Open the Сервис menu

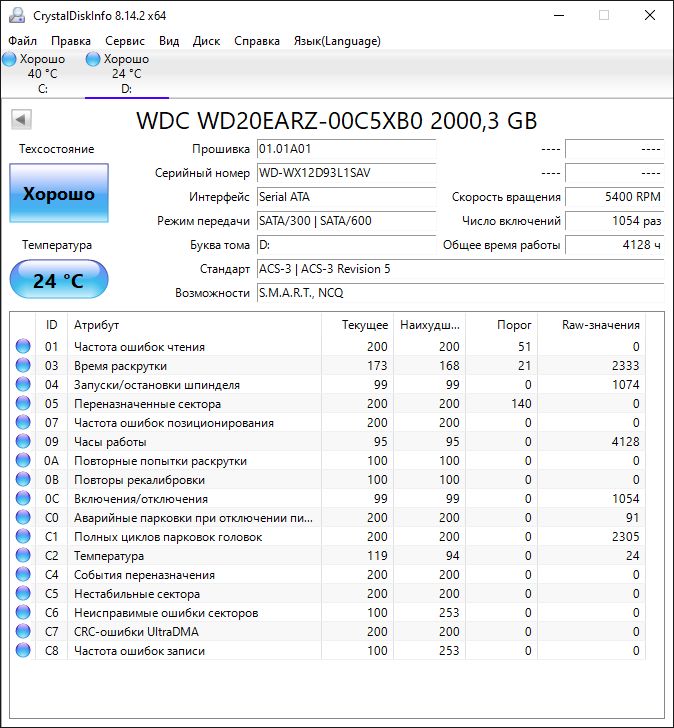point(124,41)
